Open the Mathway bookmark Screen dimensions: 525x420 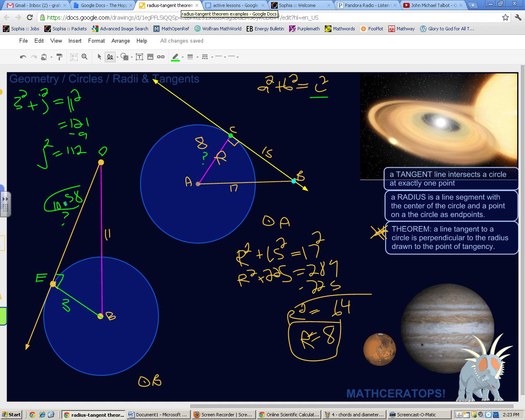pyautogui.click(x=402, y=29)
